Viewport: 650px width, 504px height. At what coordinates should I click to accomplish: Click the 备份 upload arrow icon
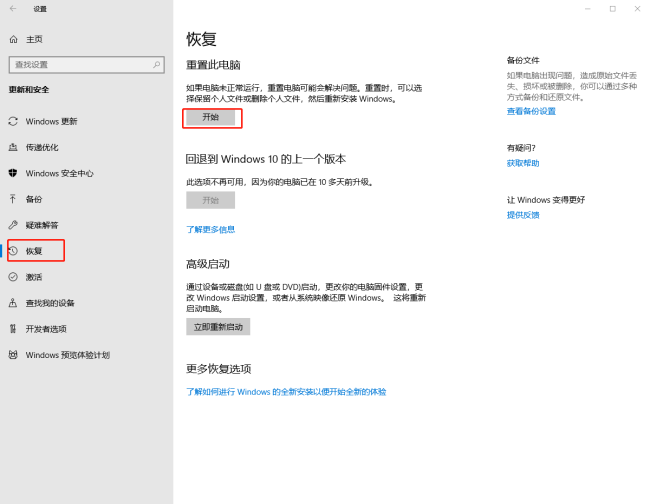point(13,199)
